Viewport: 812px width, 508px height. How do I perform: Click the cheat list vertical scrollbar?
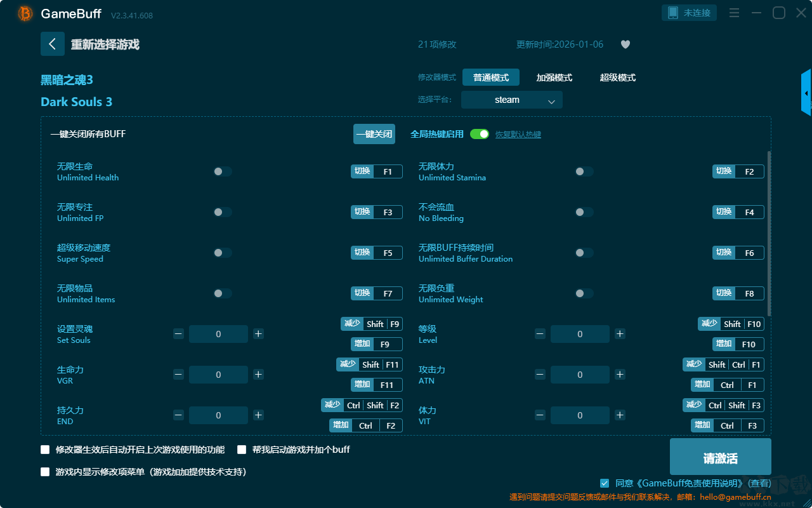tap(769, 233)
